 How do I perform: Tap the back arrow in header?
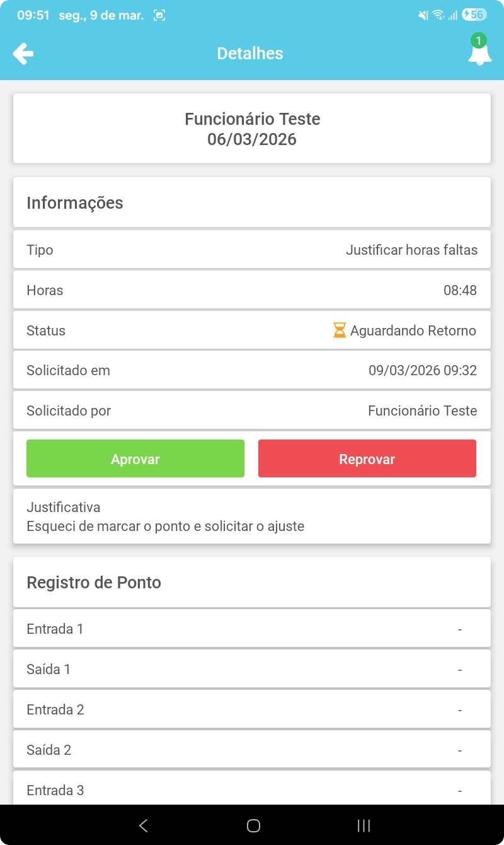click(x=23, y=54)
